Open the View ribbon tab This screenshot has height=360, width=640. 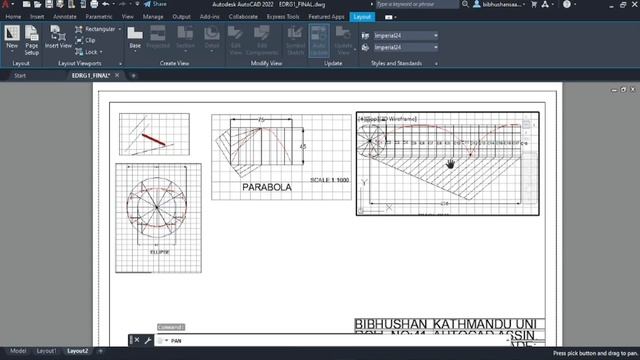tap(127, 17)
